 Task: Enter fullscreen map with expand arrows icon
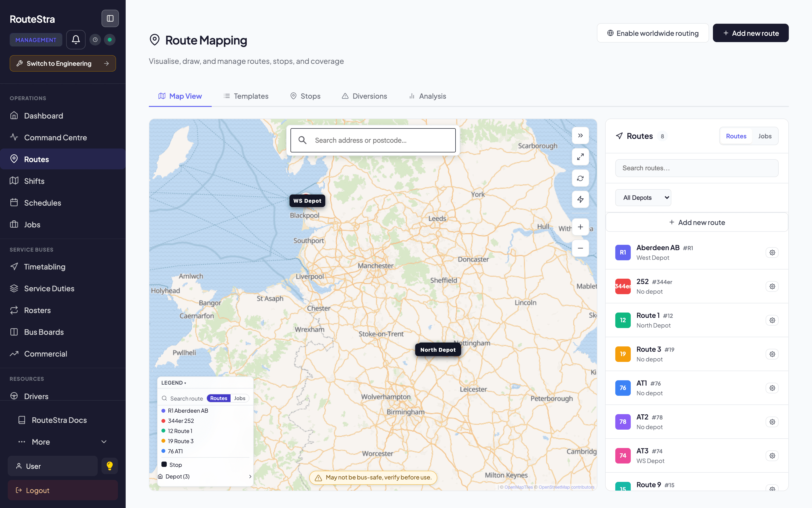(580, 157)
